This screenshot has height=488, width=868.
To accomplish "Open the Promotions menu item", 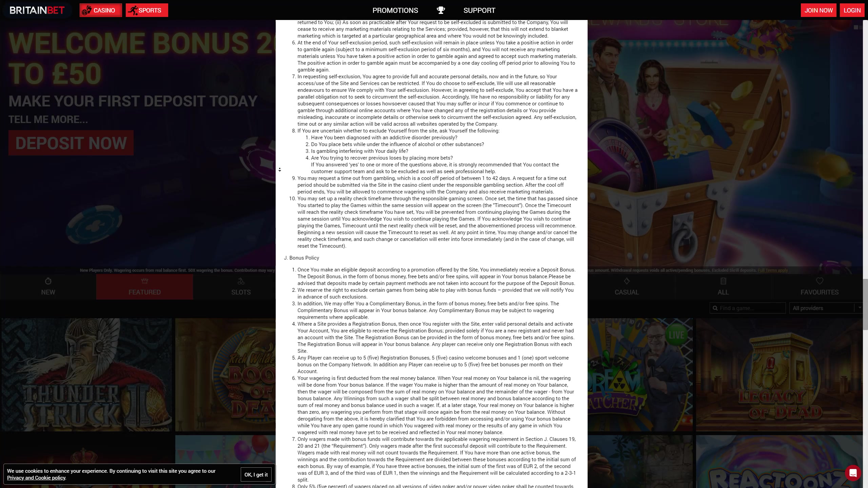I will coord(395,10).
